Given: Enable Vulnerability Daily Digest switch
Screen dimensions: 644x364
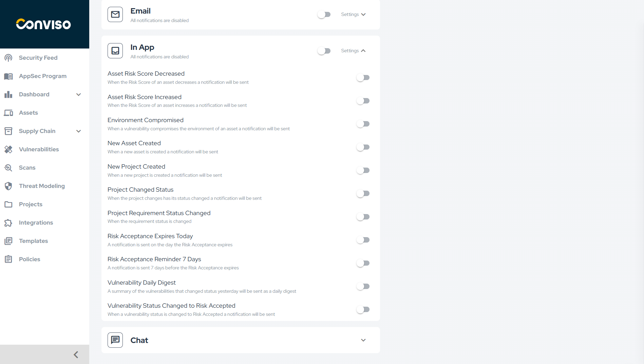Looking at the screenshot, I should [x=363, y=287].
